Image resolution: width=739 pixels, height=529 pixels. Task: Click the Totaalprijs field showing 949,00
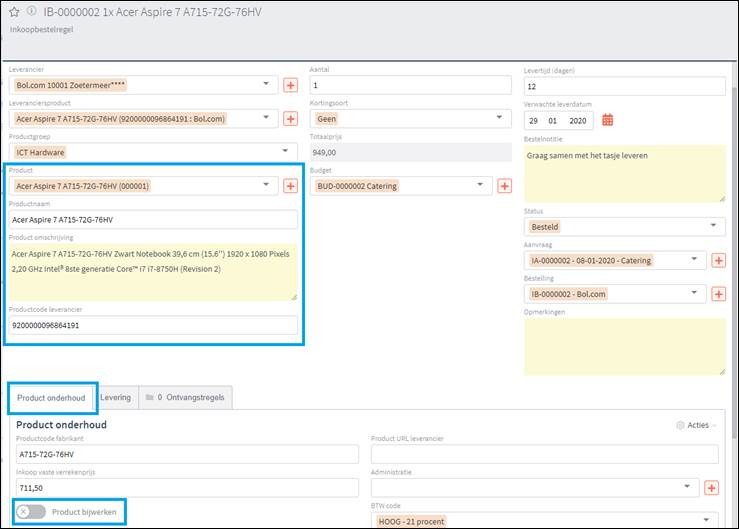click(x=411, y=153)
